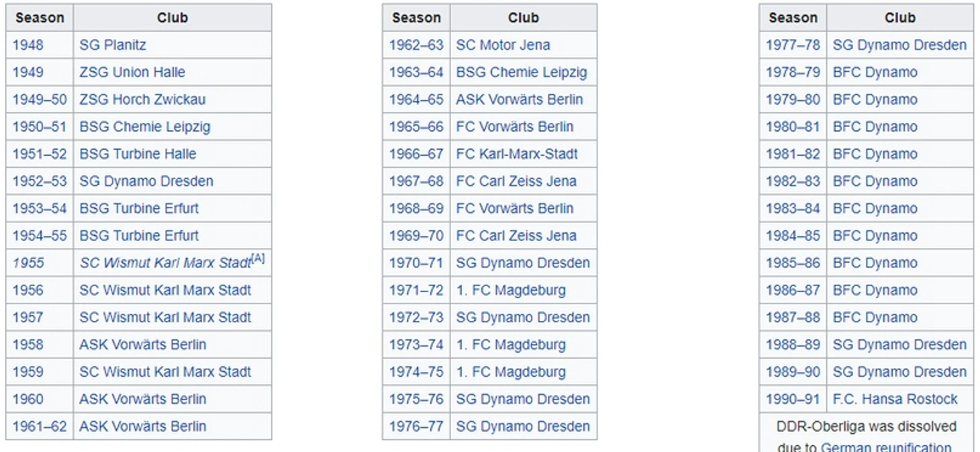Click the German reunification link

[x=886, y=447]
